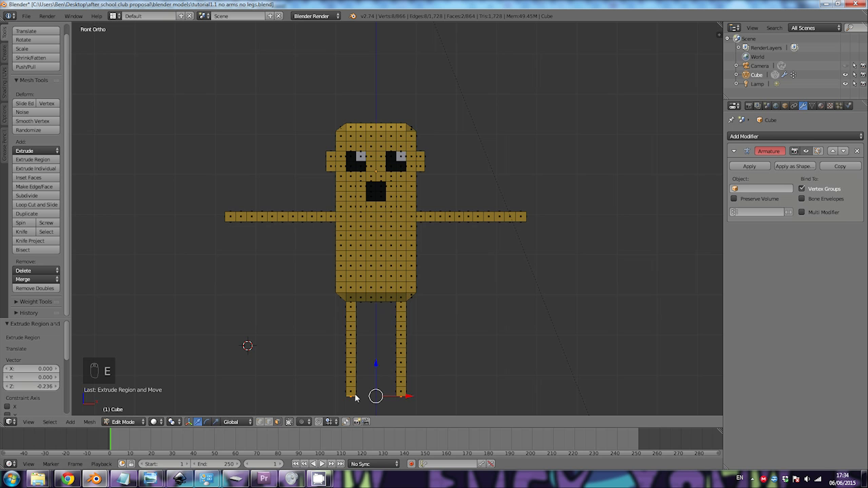Open the Help menu
Screen dimensions: 868x488
coord(96,16)
